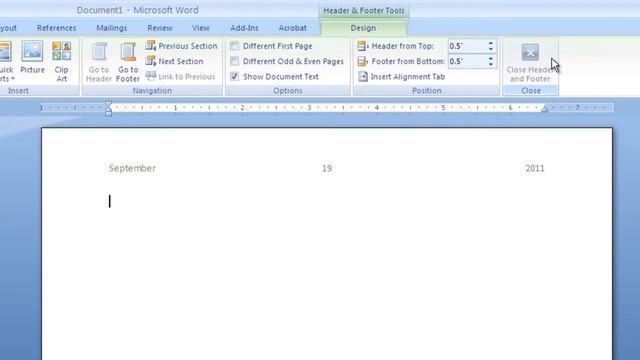Click the left indent box on ruler
Viewport: 640px width, 360px height.
pyautogui.click(x=108, y=113)
